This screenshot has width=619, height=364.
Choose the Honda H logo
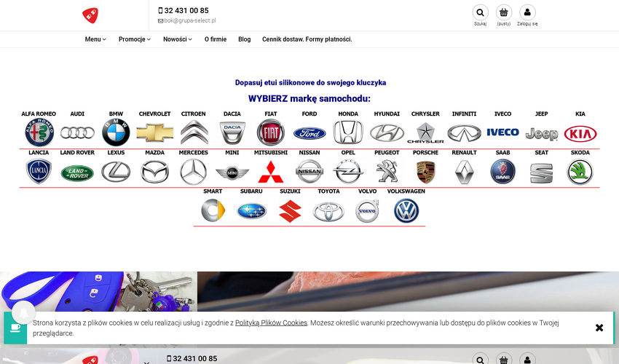348,132
